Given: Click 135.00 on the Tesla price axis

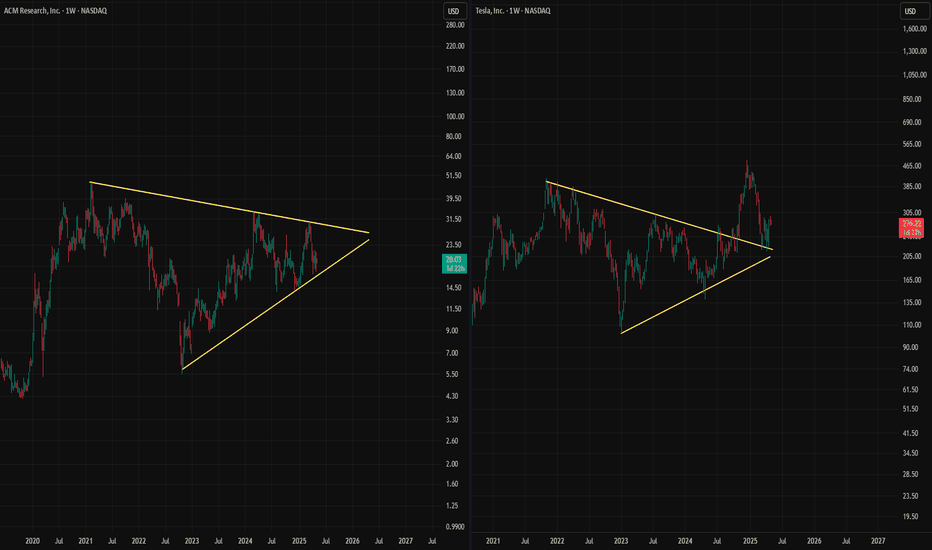Looking at the screenshot, I should [912, 302].
